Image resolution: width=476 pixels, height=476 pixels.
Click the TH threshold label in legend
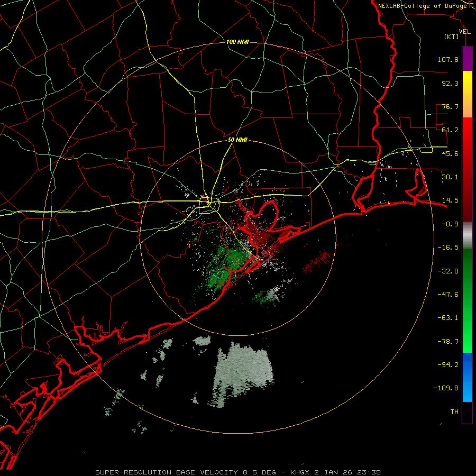[454, 412]
